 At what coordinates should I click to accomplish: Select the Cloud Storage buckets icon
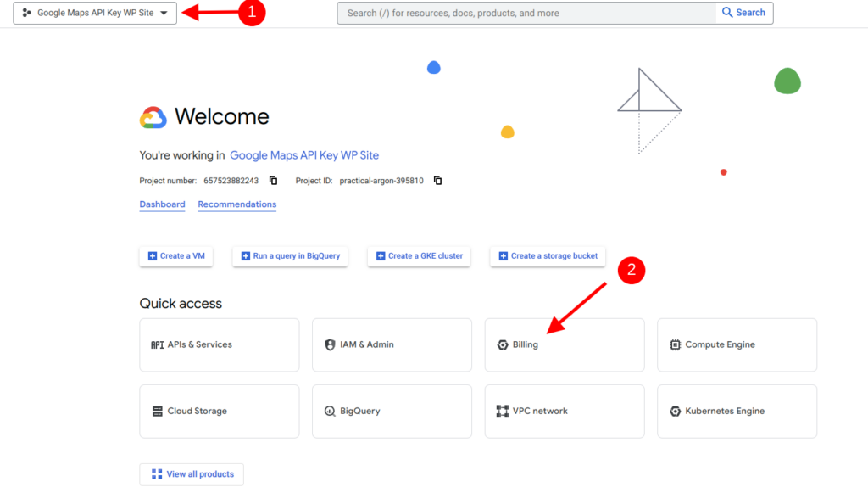point(159,411)
